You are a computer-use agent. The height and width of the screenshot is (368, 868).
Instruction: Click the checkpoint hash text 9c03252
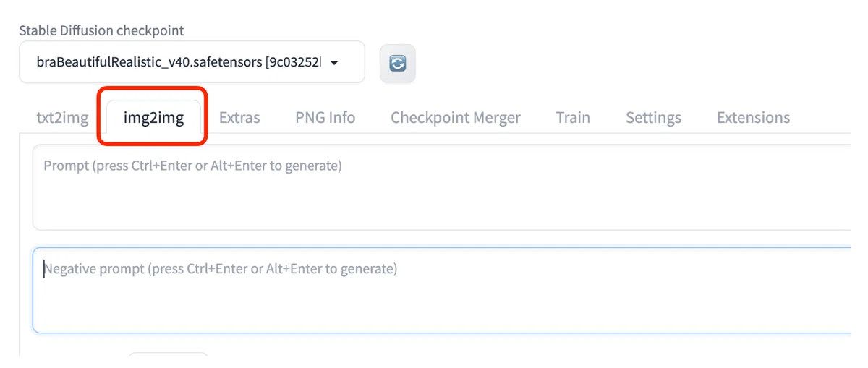coord(293,62)
